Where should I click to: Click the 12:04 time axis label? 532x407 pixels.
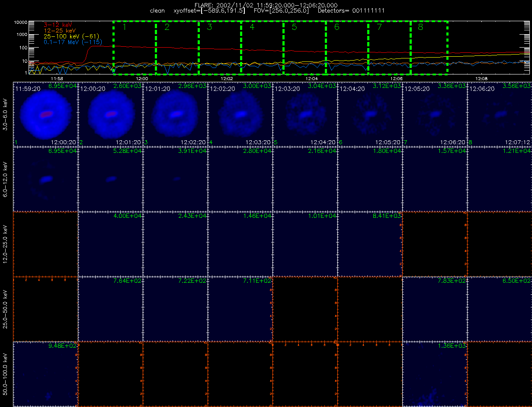click(311, 78)
